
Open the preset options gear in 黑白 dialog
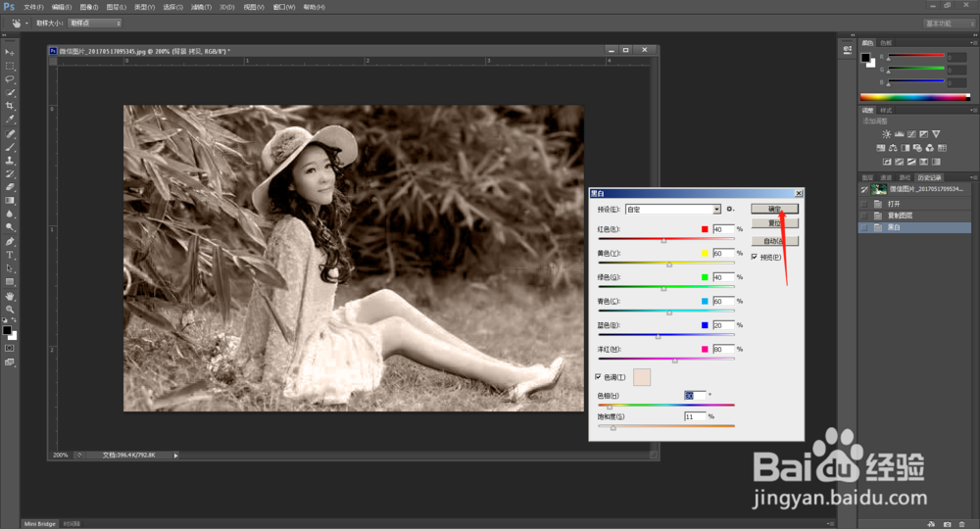click(x=730, y=209)
